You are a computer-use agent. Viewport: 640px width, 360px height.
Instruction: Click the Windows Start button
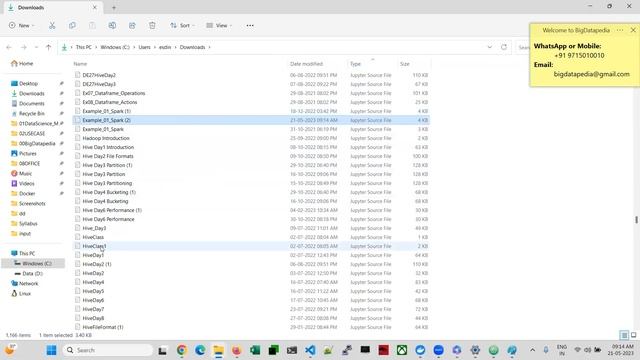coord(51,350)
